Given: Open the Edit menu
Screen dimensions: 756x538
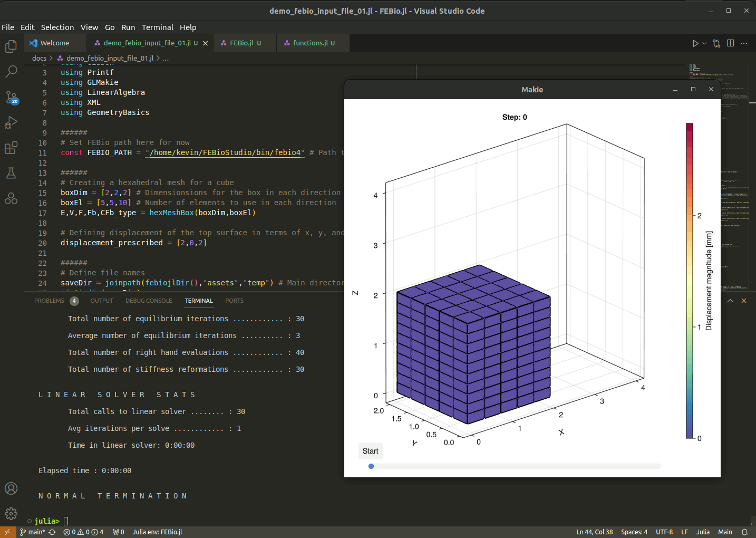Looking at the screenshot, I should (27, 27).
